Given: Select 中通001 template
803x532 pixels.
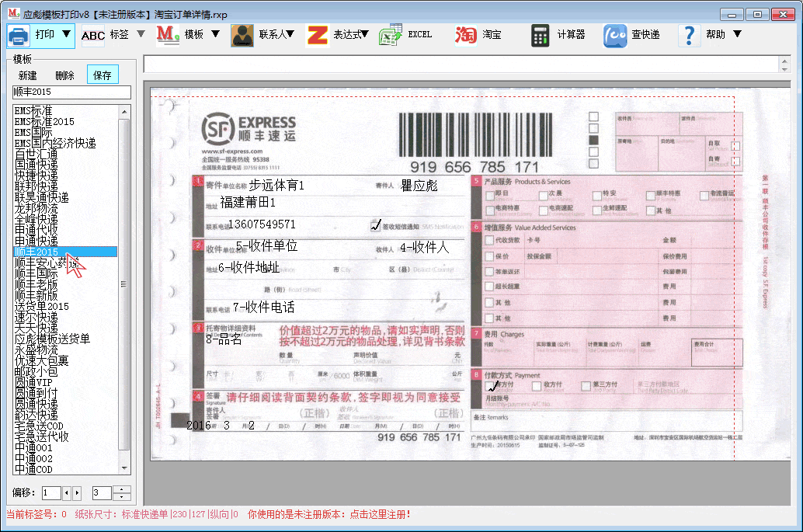Looking at the screenshot, I should tap(33, 447).
